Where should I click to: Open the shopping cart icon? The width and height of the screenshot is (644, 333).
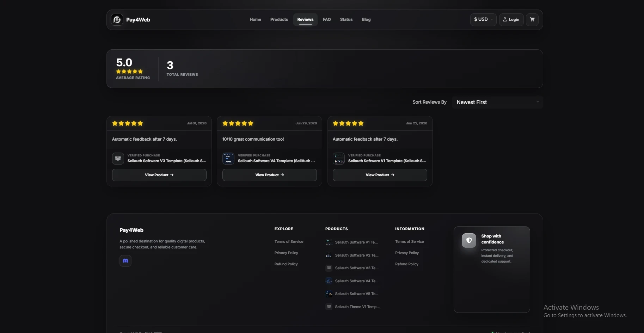coord(532,20)
